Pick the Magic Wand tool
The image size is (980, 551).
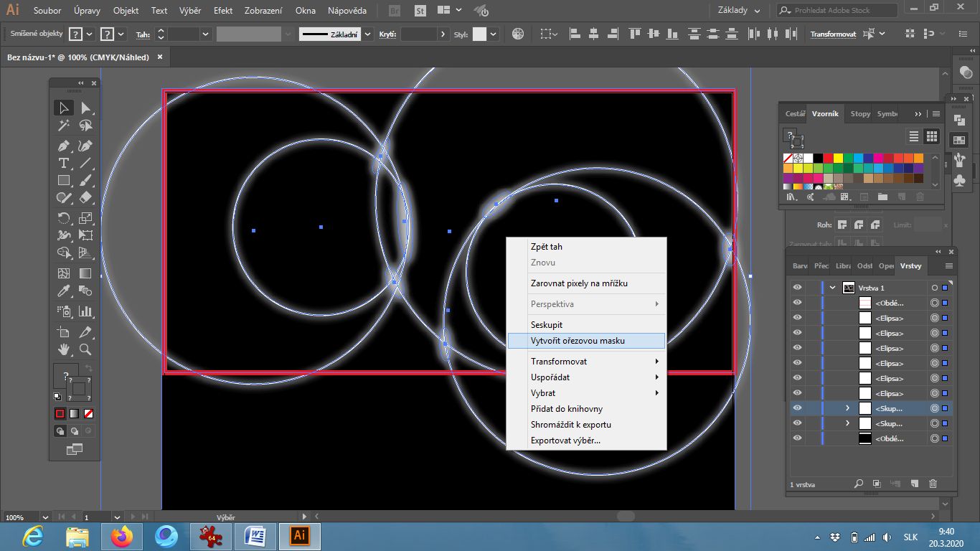click(64, 126)
